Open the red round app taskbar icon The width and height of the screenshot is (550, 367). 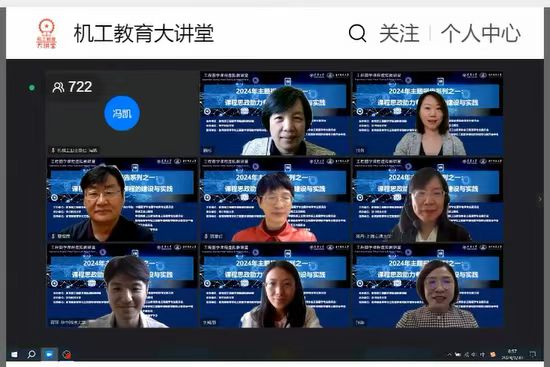click(67, 355)
